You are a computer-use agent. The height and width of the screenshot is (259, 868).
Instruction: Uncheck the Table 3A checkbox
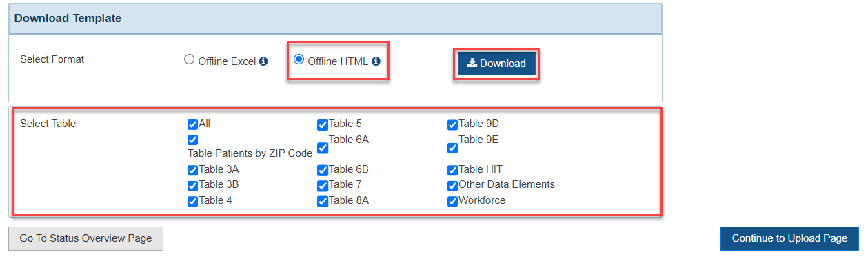pyautogui.click(x=192, y=170)
